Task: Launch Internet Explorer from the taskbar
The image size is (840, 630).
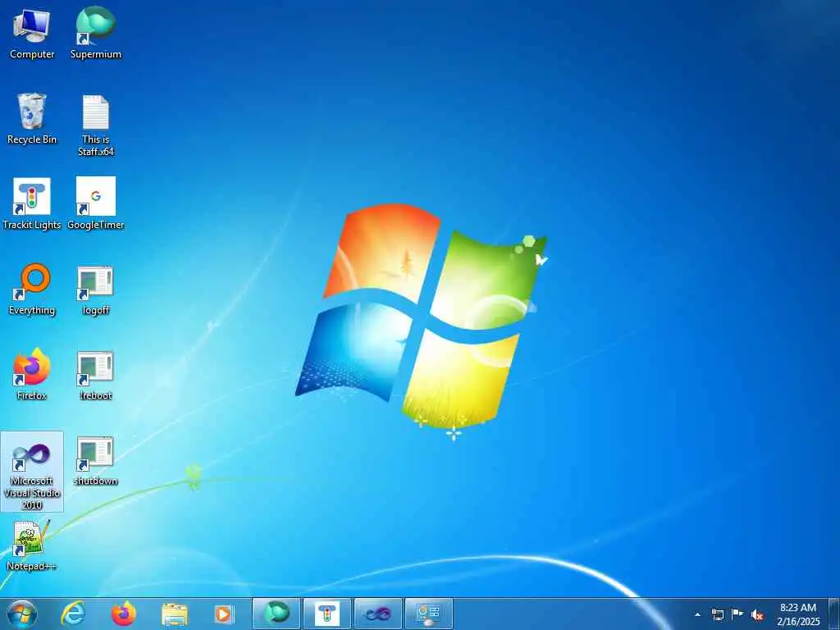Action: pos(73,614)
